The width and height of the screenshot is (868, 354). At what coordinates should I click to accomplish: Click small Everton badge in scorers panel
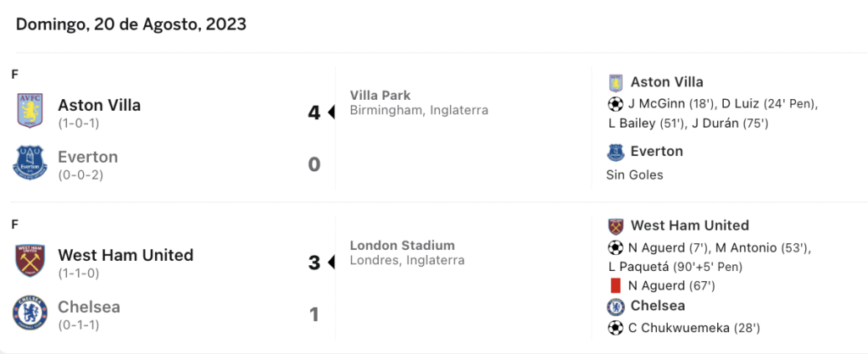tap(615, 152)
